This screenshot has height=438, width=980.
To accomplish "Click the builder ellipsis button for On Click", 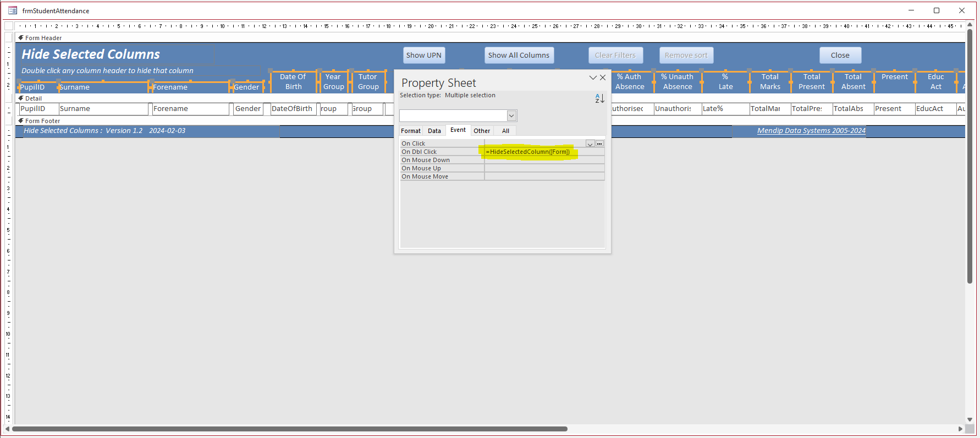I will click(x=599, y=143).
